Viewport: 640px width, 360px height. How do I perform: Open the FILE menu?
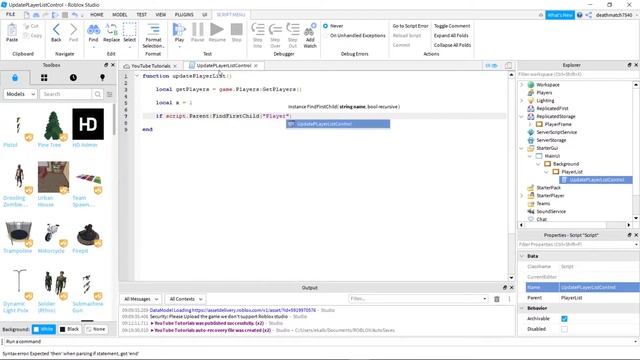pos(10,15)
